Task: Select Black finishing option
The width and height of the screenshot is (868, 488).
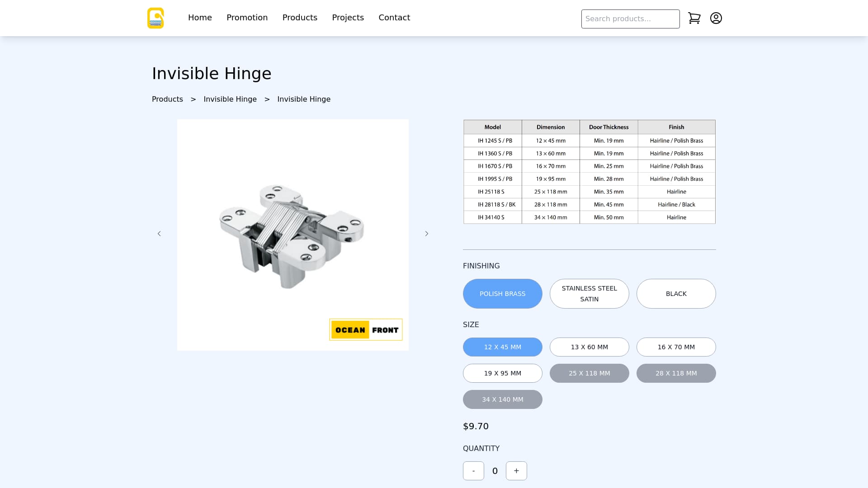Action: [676, 294]
